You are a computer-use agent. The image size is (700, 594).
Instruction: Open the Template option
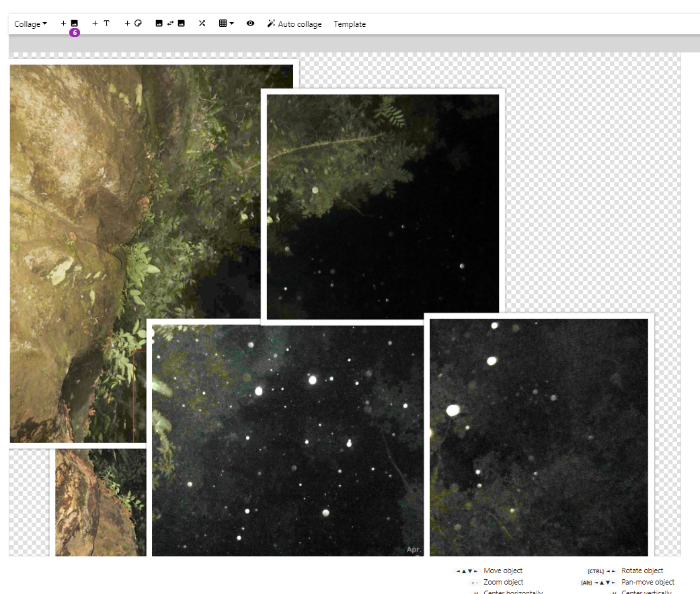coord(350,24)
